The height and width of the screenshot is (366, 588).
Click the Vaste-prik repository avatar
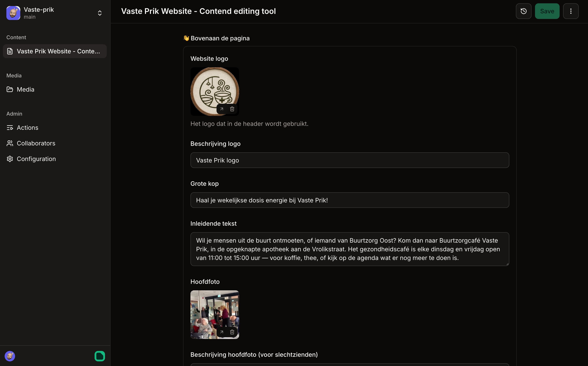click(x=13, y=13)
